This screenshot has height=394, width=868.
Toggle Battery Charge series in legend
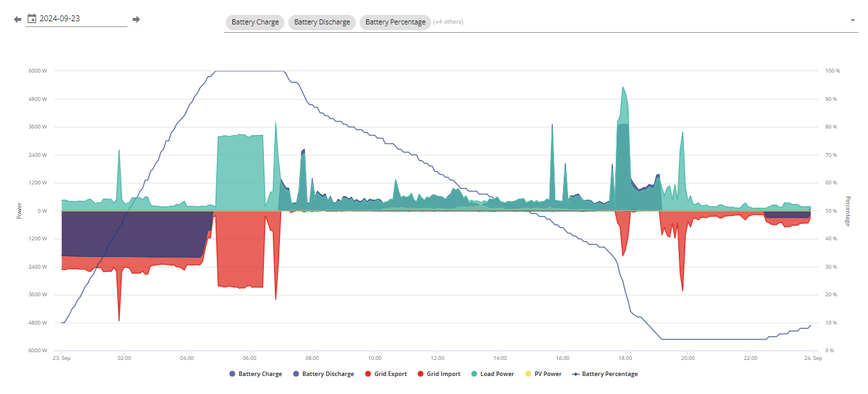(255, 373)
